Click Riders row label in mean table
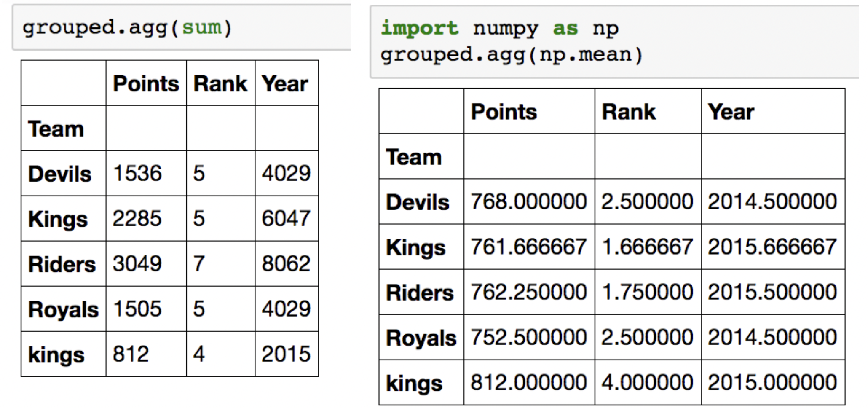868x408 pixels. coord(420,293)
